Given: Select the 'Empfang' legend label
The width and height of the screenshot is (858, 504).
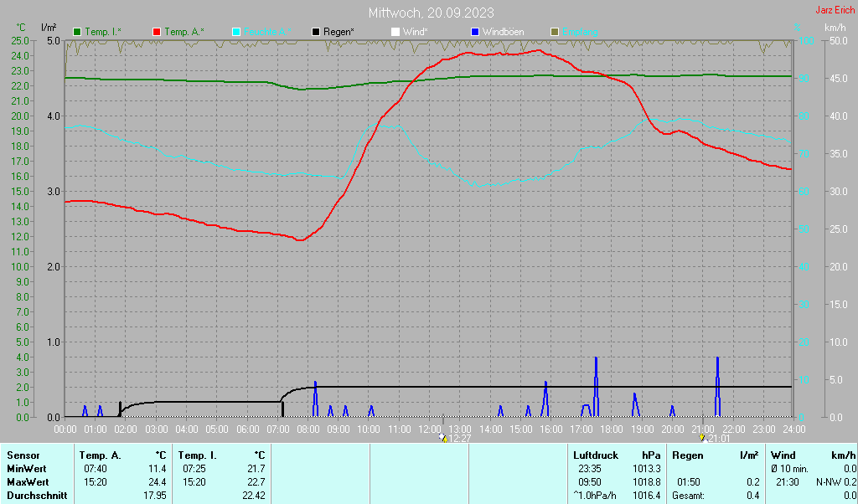Looking at the screenshot, I should tap(580, 33).
